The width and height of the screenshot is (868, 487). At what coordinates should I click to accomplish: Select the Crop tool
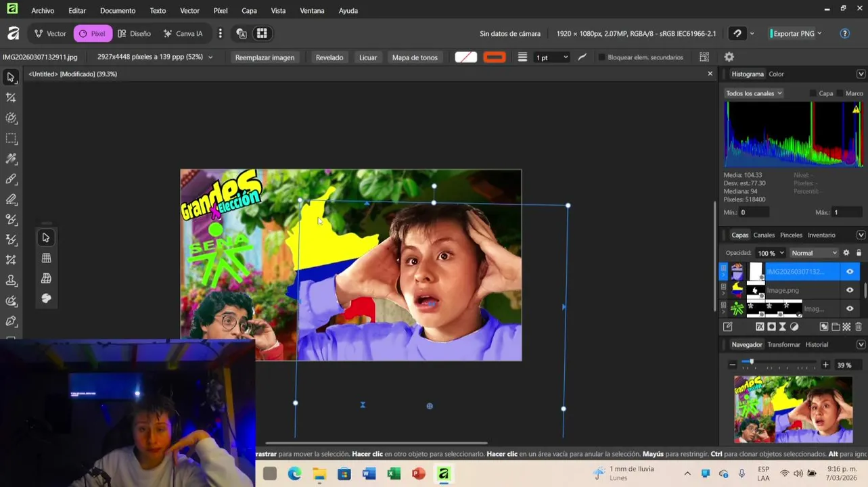pyautogui.click(x=11, y=98)
